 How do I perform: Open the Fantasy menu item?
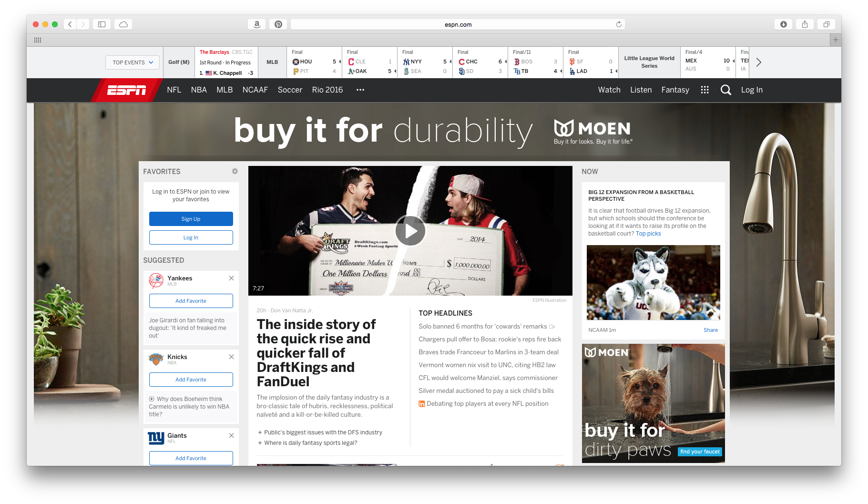(675, 90)
